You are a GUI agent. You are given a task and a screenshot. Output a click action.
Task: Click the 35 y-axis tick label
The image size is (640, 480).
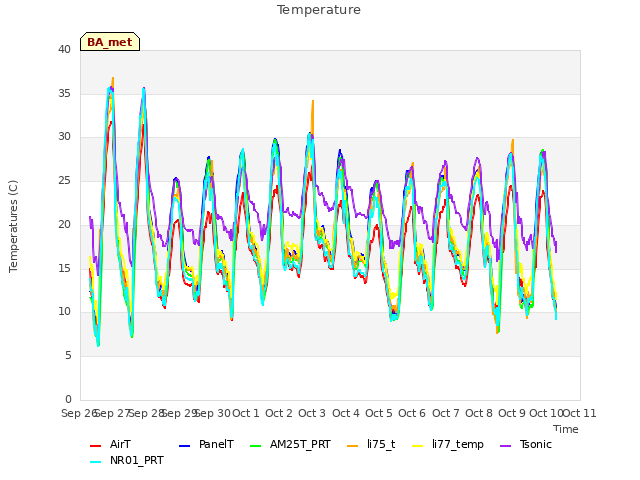tap(64, 93)
